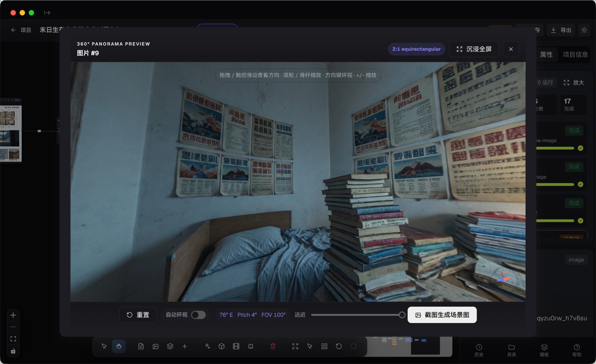Click the fit-screen icon in left zoom controls

(x=13, y=339)
